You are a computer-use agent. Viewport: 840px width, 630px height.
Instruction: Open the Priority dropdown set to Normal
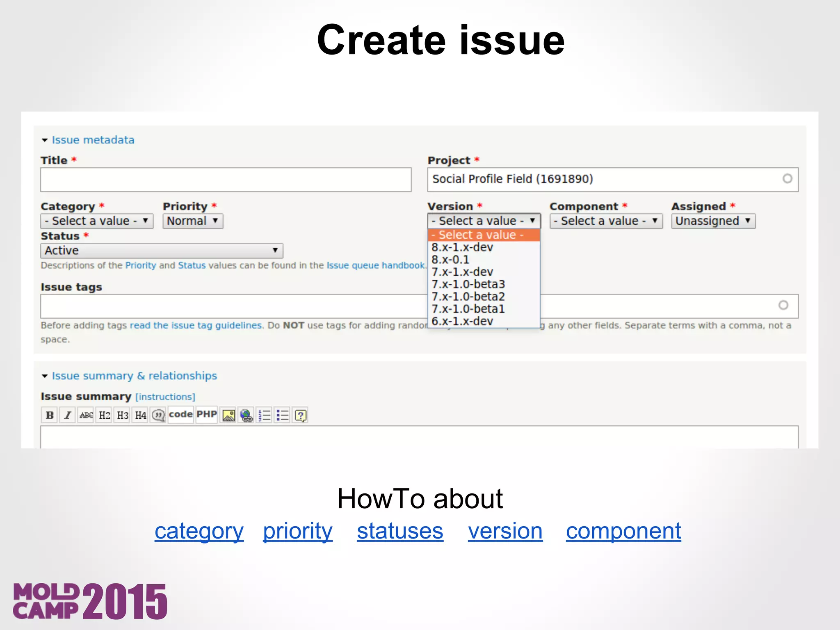coord(193,221)
